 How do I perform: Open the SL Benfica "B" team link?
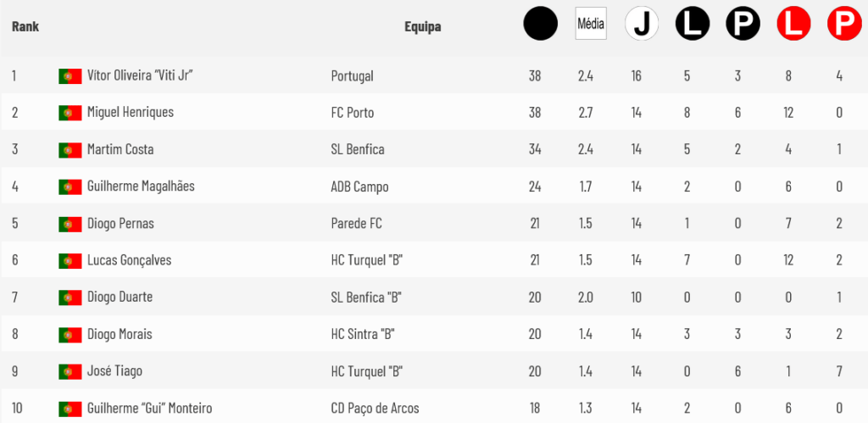click(366, 298)
